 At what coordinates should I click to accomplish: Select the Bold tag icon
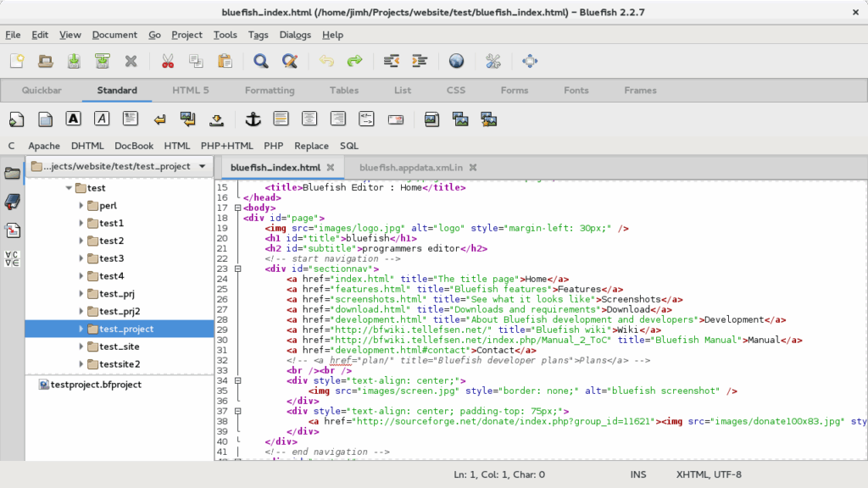pyautogui.click(x=73, y=119)
